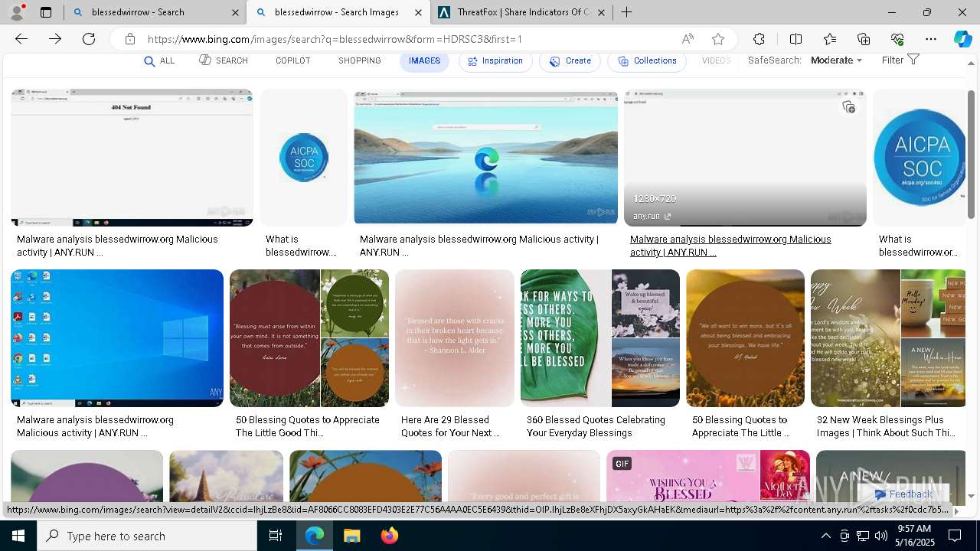This screenshot has height=551, width=980.
Task: Click the Collections pill button
Action: [x=647, y=61]
